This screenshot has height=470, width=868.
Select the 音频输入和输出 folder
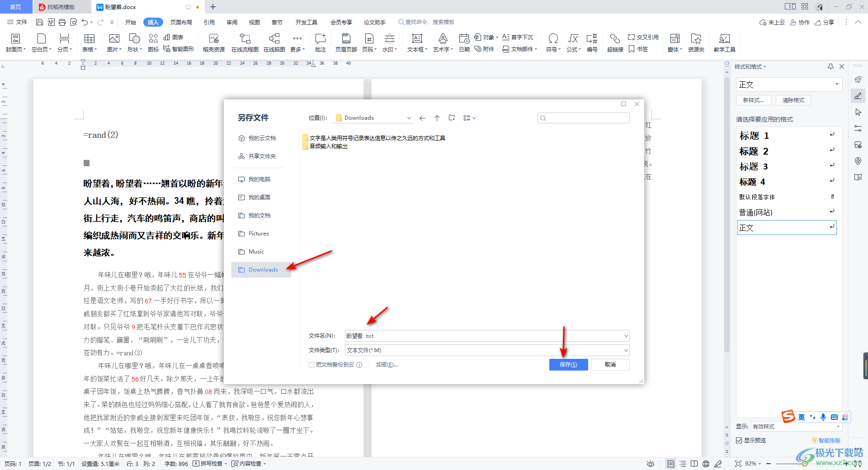tap(325, 146)
